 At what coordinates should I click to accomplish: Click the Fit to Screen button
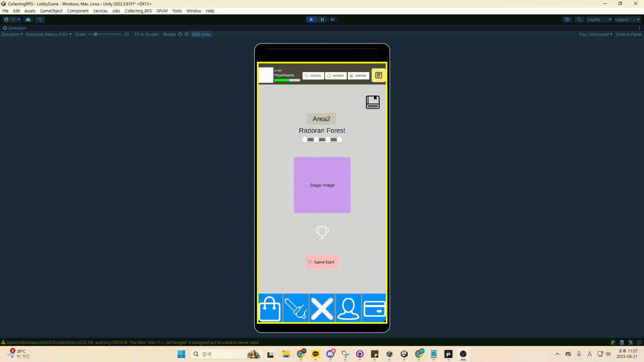146,34
